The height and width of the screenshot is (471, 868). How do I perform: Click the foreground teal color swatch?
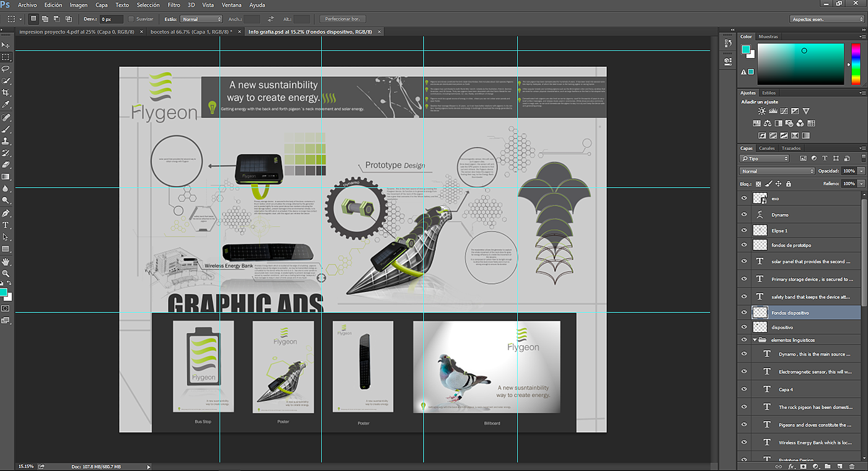click(x=3, y=292)
